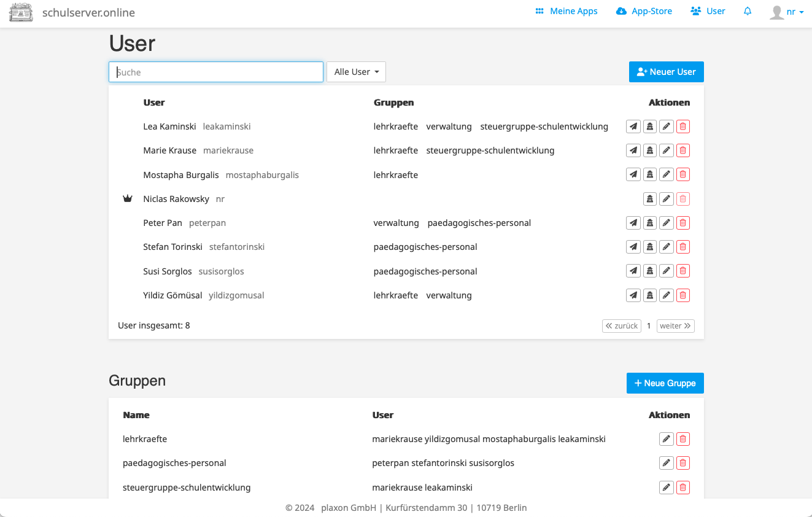The image size is (812, 517).
Task: Delete the steuergruppe-schulentwicklung group
Action: [x=682, y=487]
